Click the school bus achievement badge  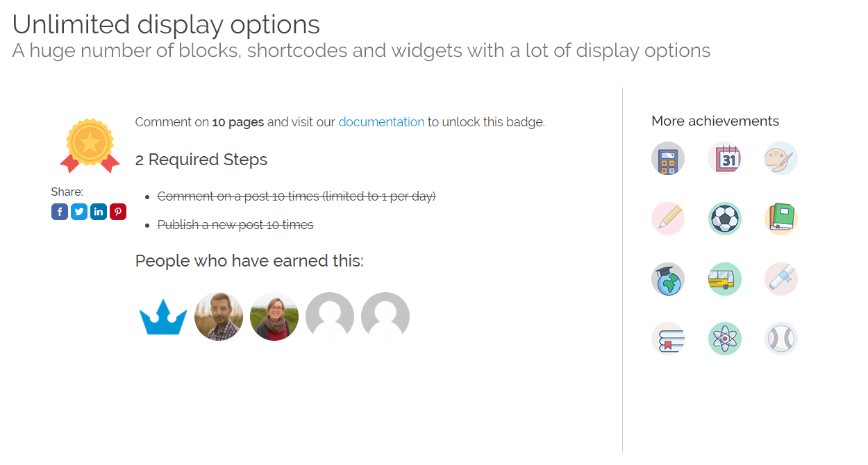pos(724,279)
